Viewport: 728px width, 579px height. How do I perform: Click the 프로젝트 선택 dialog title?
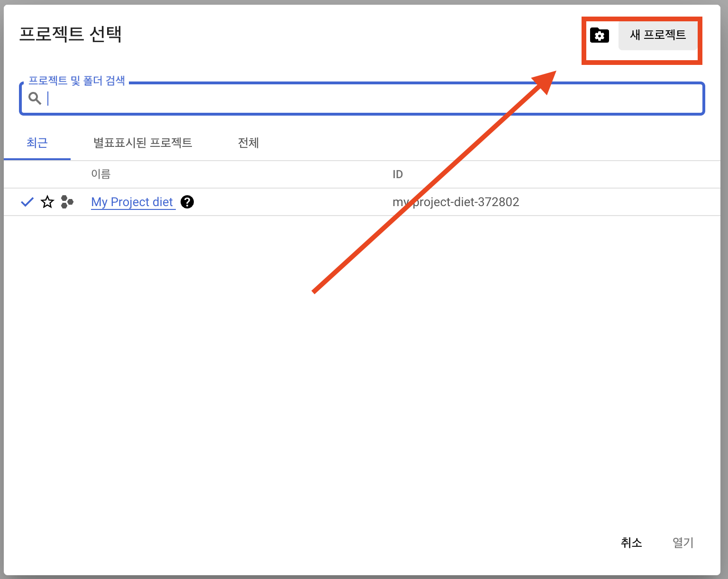71,34
